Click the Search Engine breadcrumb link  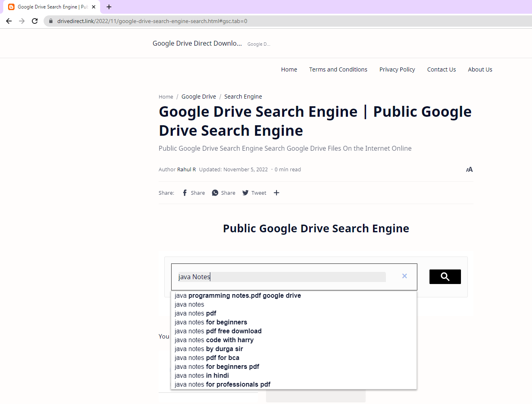click(x=243, y=97)
